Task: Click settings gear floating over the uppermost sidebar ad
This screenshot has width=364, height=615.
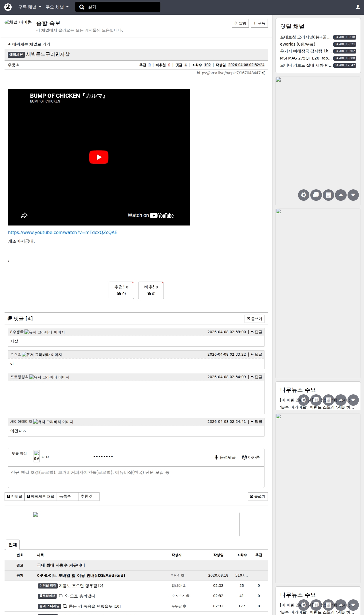Action: 304,195
